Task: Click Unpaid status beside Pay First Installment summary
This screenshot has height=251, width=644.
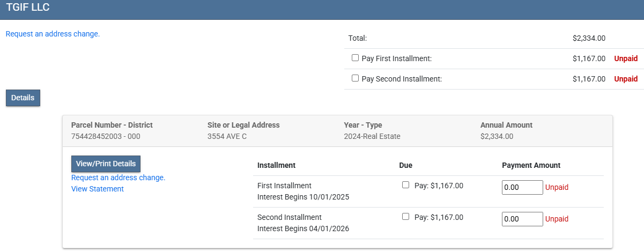Action: (x=625, y=58)
